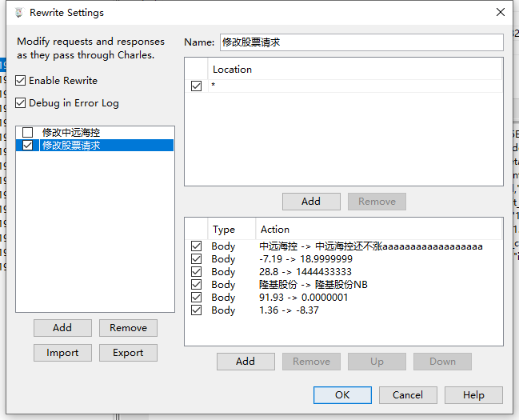Click the Action column header

[x=379, y=230]
